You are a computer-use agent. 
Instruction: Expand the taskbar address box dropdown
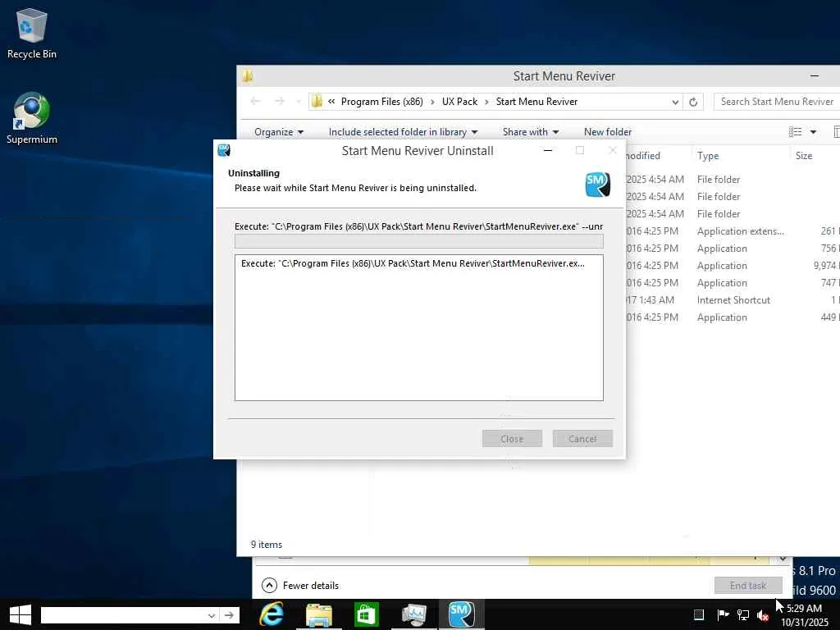212,615
